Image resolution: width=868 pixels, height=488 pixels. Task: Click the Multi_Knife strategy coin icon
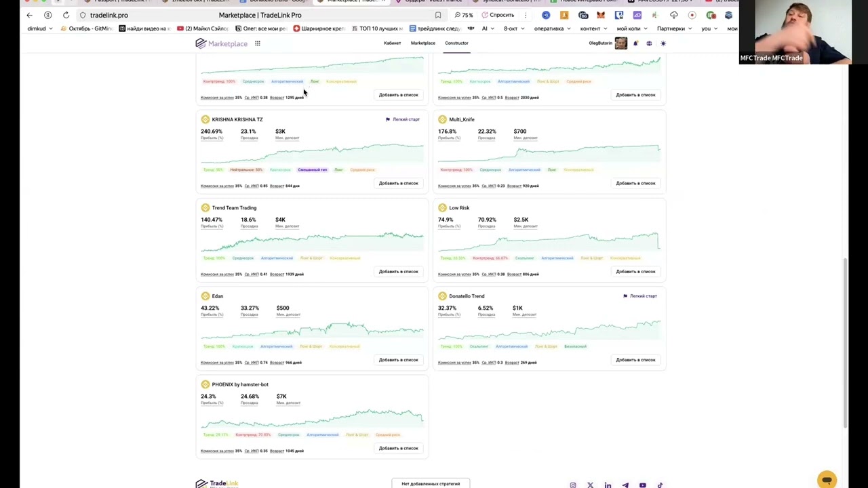pyautogui.click(x=442, y=119)
